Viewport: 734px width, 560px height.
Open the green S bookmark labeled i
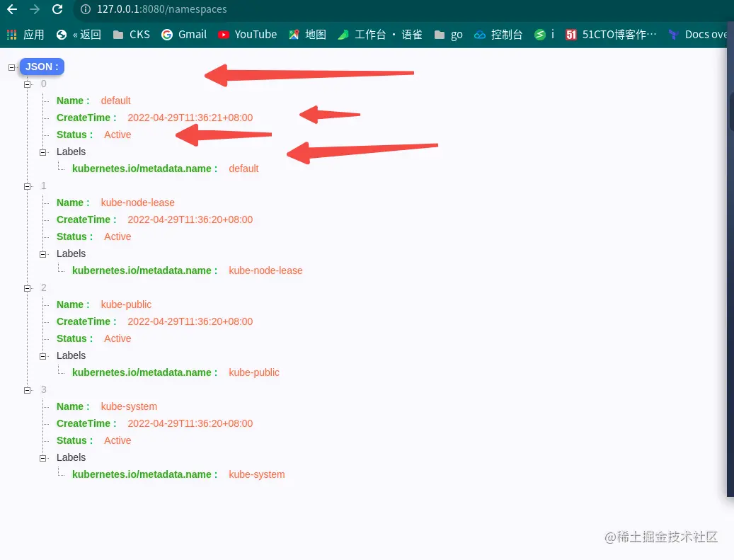[544, 35]
